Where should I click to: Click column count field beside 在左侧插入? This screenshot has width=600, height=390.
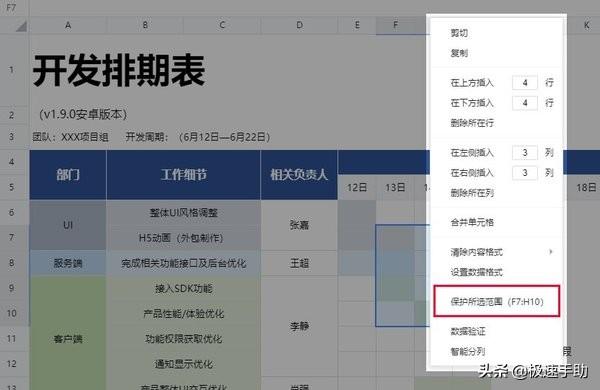(x=525, y=153)
